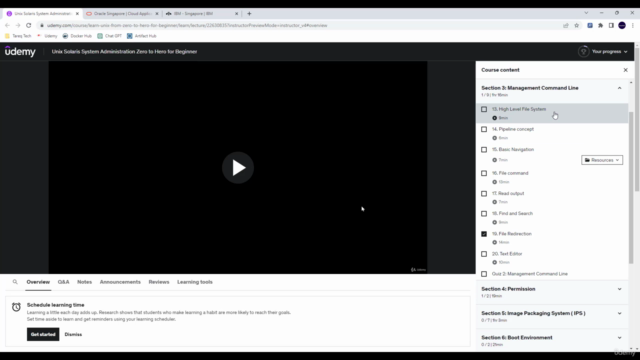The height and width of the screenshot is (360, 640).
Task: Click the Get started button
Action: point(43,334)
